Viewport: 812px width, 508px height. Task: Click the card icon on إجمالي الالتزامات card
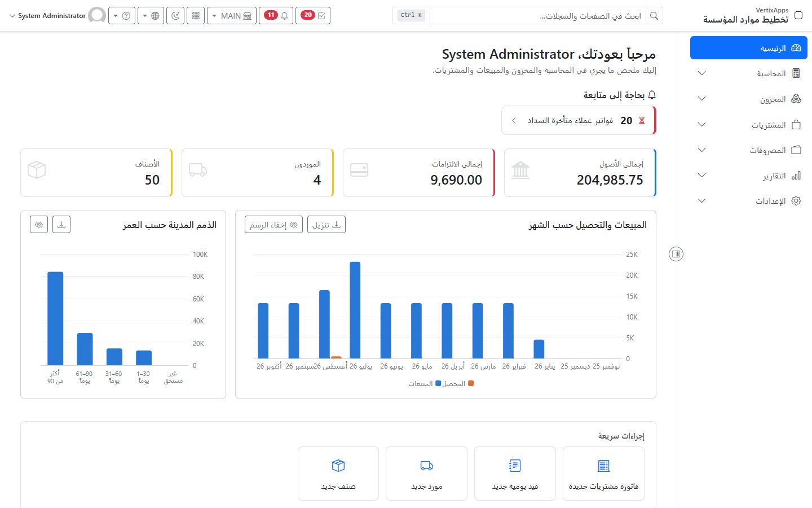tap(359, 170)
